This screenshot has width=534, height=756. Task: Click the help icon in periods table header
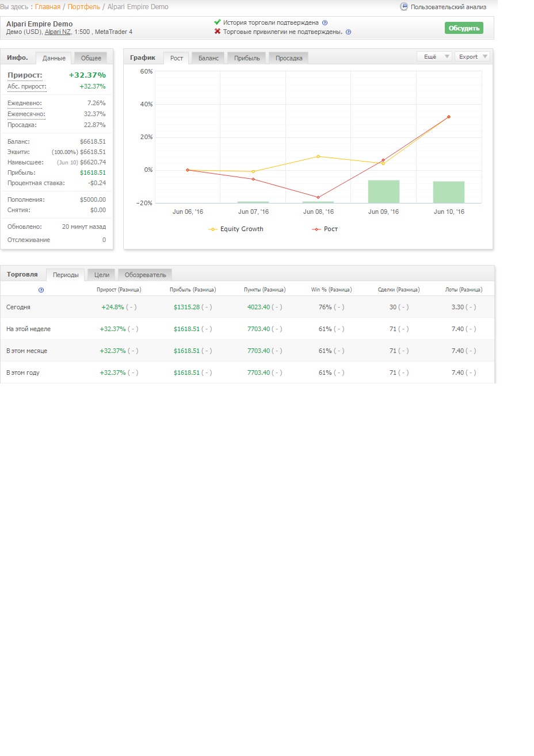click(41, 290)
